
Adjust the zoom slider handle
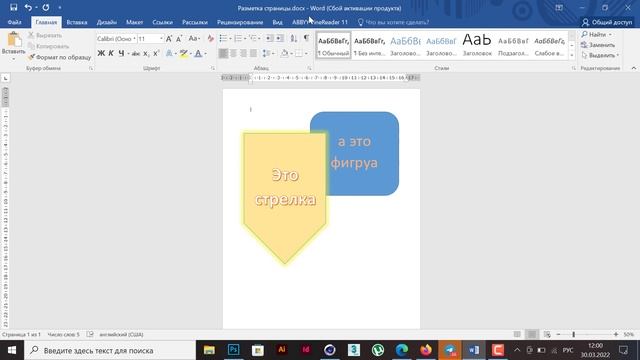coord(573,334)
